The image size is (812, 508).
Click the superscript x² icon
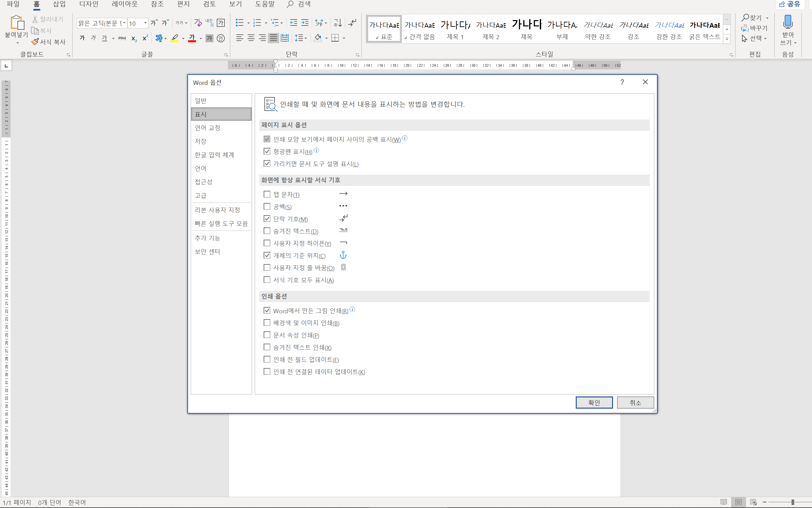point(145,38)
